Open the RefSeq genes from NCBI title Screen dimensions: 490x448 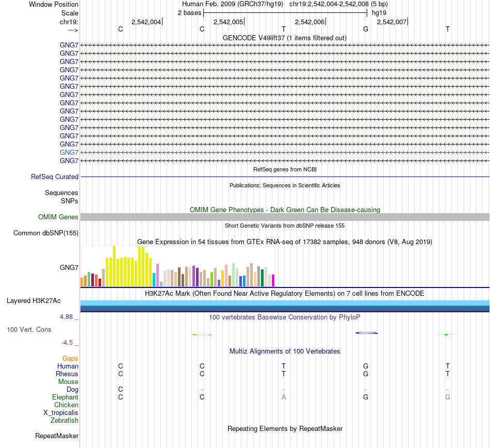click(x=285, y=169)
